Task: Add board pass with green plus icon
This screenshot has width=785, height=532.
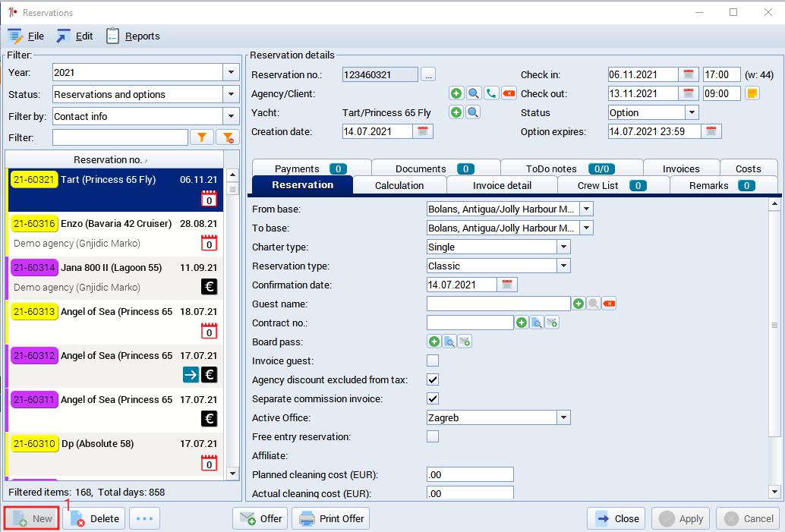Action: (434, 342)
